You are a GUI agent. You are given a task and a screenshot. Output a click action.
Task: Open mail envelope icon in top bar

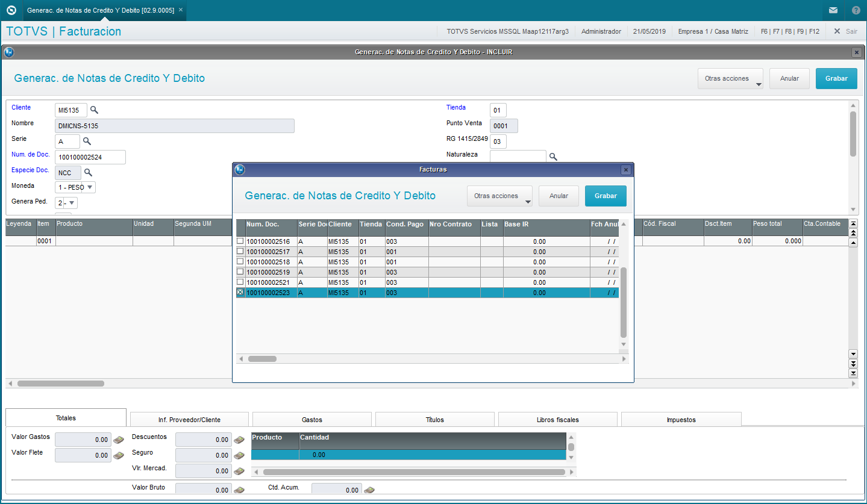tap(833, 10)
